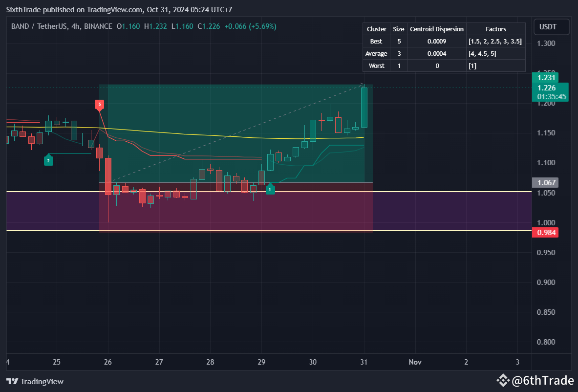
Task: Select the @6thTrade Binance watermark icon
Action: tap(503, 379)
